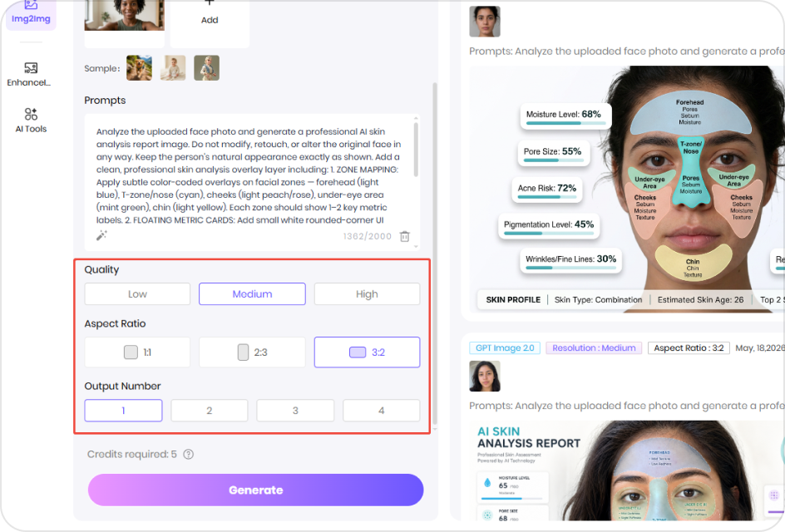Viewport: 785px width, 532px height.
Task: Choose the dog sample image
Action: coord(139,68)
